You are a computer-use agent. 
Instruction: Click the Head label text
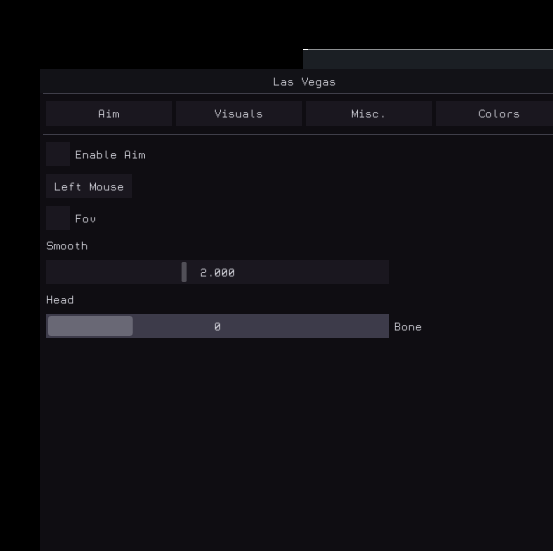[60, 300]
